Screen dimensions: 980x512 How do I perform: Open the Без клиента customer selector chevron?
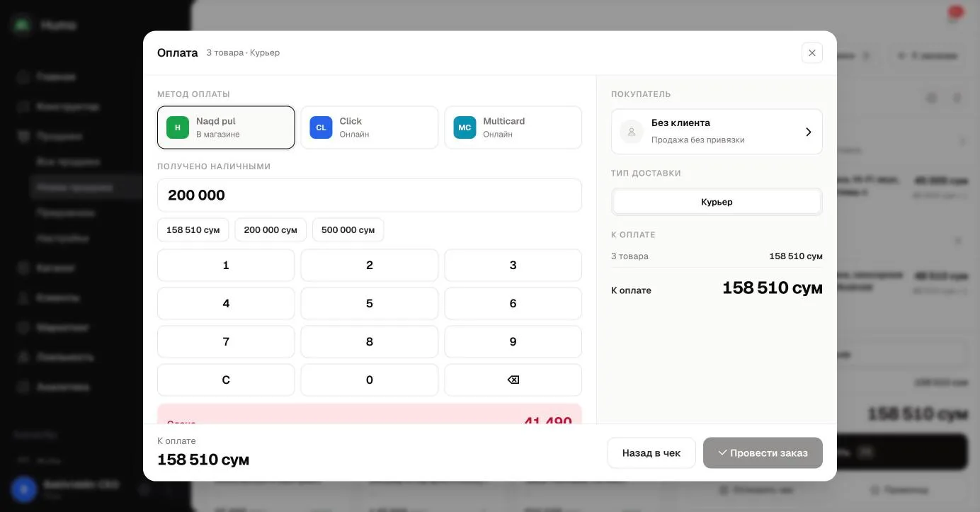click(808, 132)
